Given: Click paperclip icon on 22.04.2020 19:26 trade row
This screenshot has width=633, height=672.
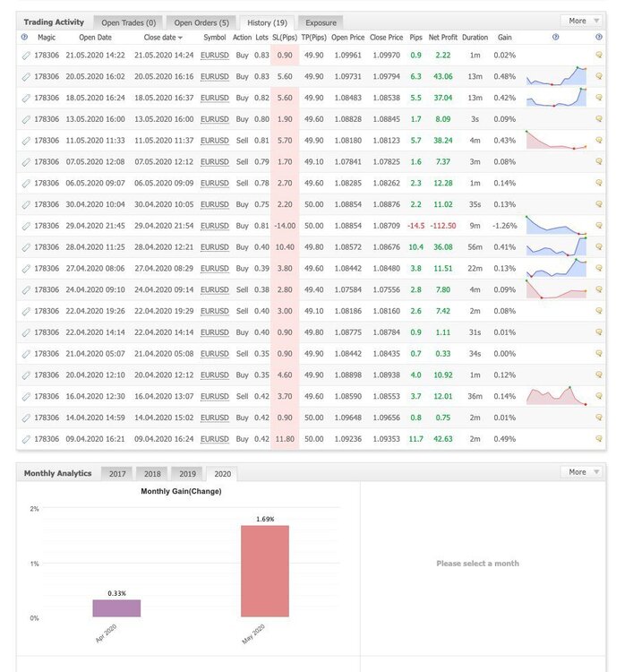Looking at the screenshot, I should point(26,311).
